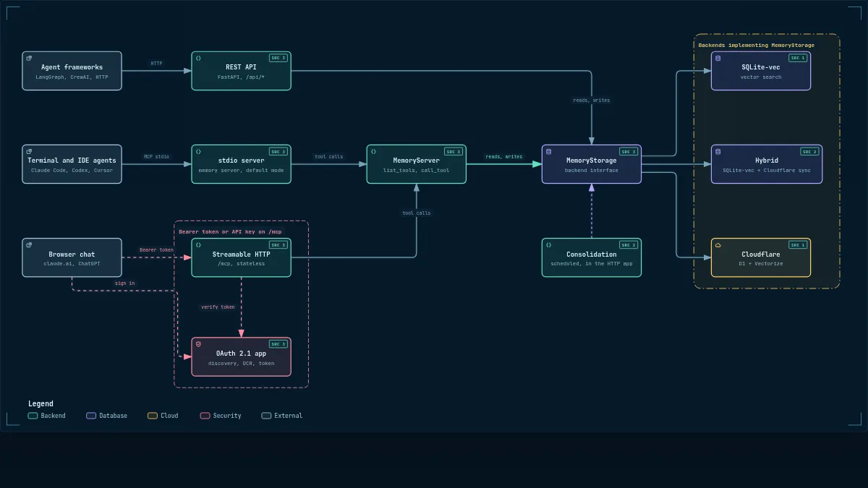The height and width of the screenshot is (488, 868).
Task: Click 'reads, writes' label from REST API line
Action: pyautogui.click(x=591, y=100)
